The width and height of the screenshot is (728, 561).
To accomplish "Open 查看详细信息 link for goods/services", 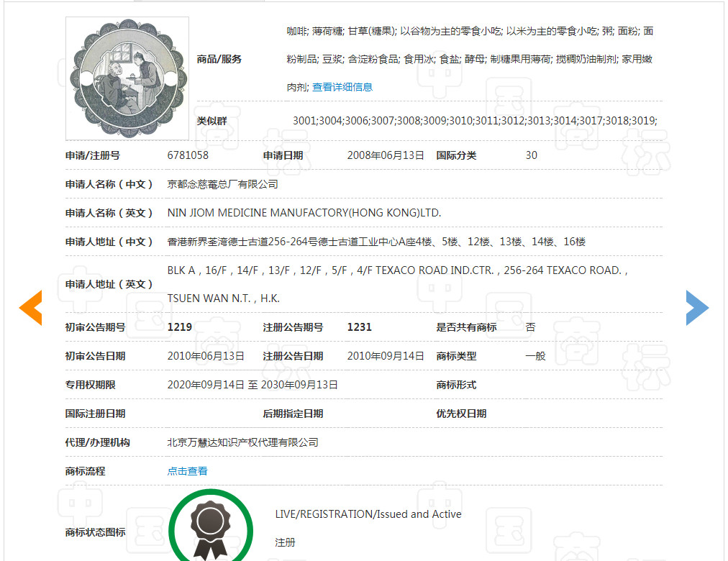I will (342, 87).
